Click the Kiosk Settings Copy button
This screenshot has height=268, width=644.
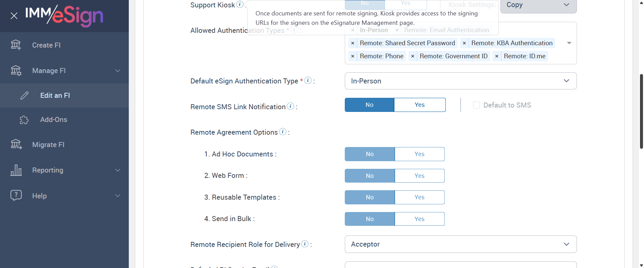538,5
